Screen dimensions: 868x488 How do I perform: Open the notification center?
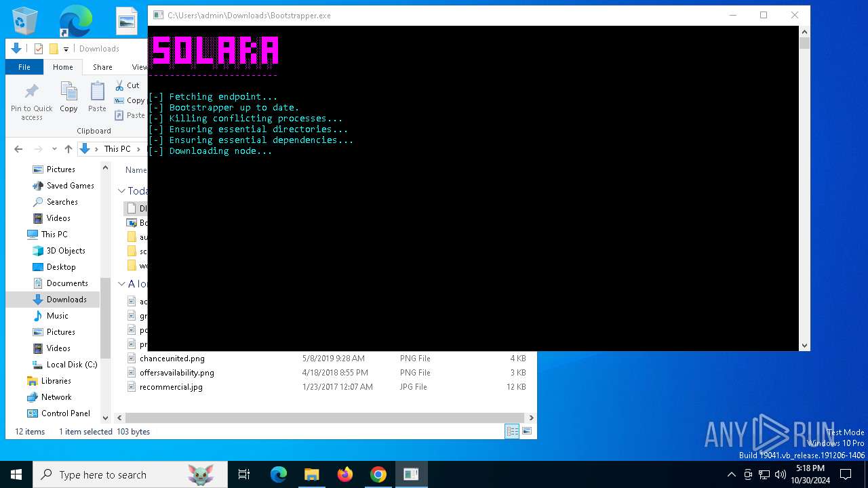(846, 474)
